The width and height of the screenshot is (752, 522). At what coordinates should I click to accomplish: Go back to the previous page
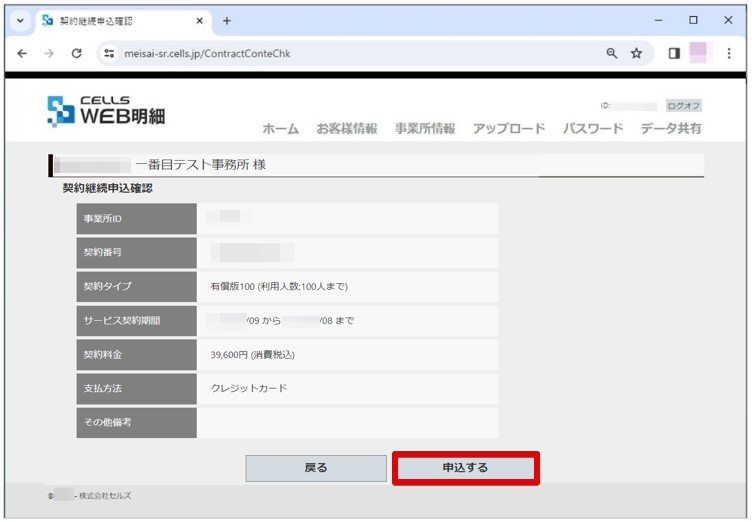click(22, 53)
